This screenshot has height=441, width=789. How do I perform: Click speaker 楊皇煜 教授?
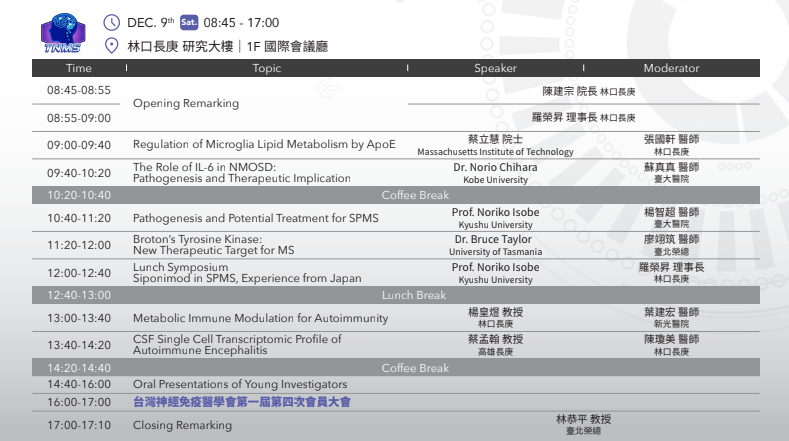(x=495, y=312)
